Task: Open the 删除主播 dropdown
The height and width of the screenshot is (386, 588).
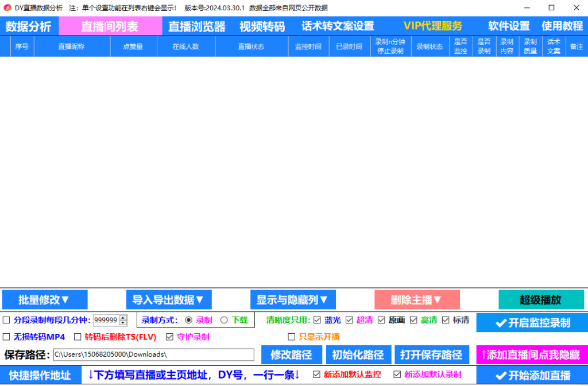Action: coord(418,299)
